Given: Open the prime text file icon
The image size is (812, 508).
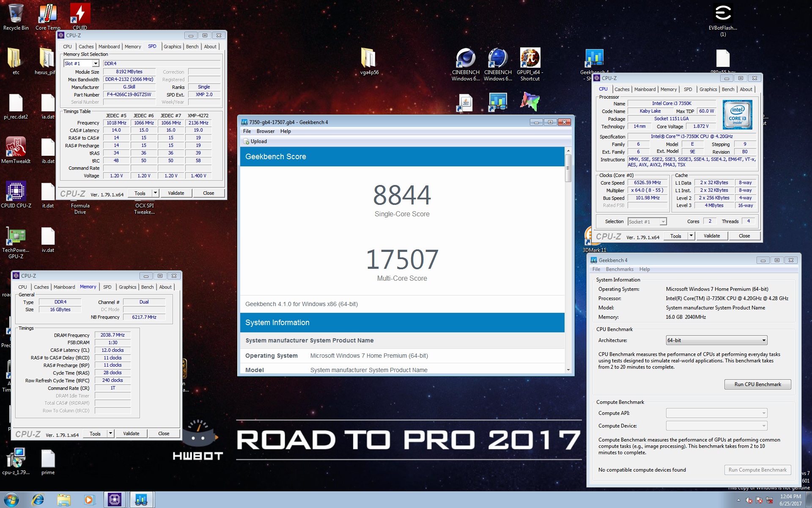Looking at the screenshot, I should 48,462.
